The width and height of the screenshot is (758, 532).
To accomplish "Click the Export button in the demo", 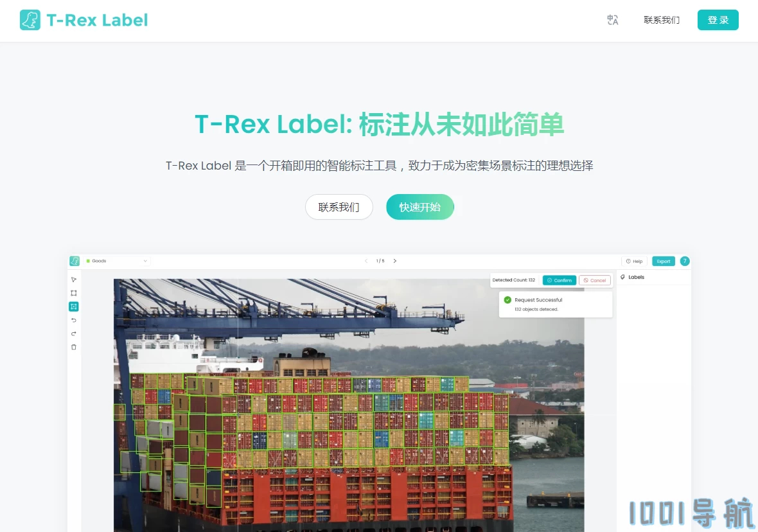I will (x=663, y=261).
